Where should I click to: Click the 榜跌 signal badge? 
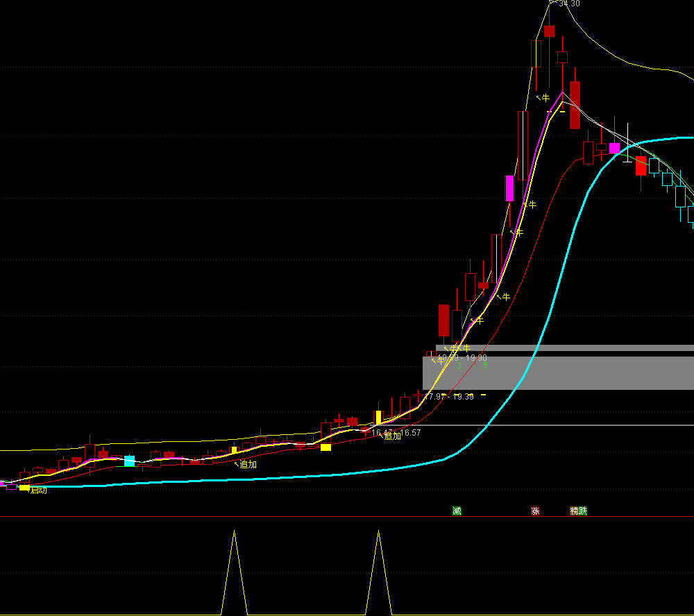(x=579, y=511)
